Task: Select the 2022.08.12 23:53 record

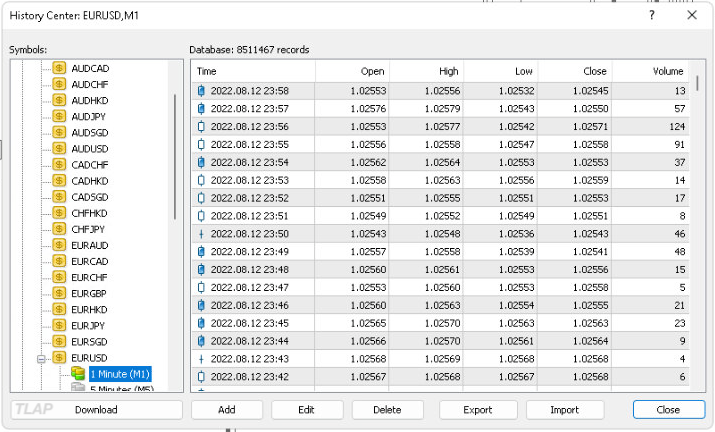Action: click(x=440, y=180)
